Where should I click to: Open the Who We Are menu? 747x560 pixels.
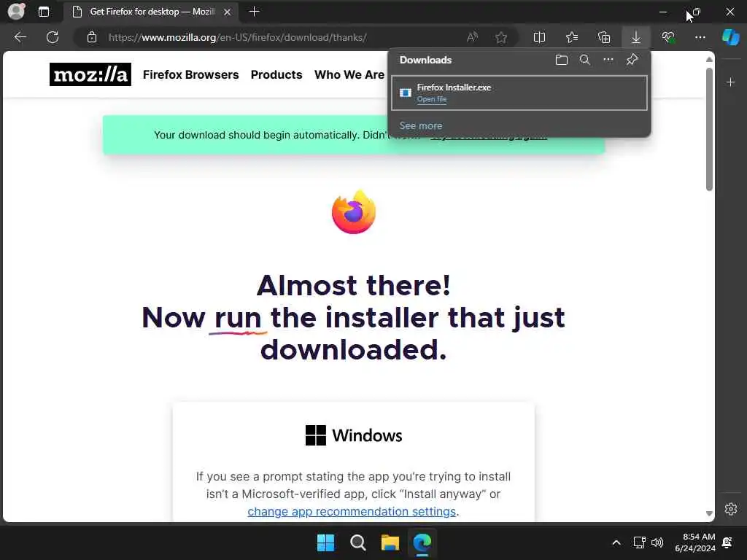pos(349,75)
